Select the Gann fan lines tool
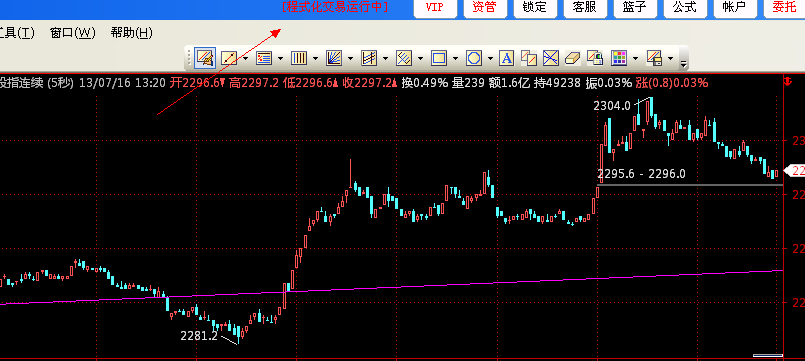Viewport: 805px width, 361px height. point(334,58)
